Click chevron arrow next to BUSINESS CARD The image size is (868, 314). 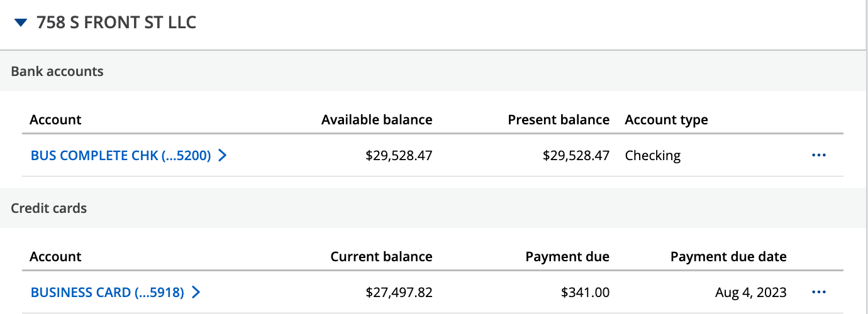pyautogui.click(x=196, y=293)
